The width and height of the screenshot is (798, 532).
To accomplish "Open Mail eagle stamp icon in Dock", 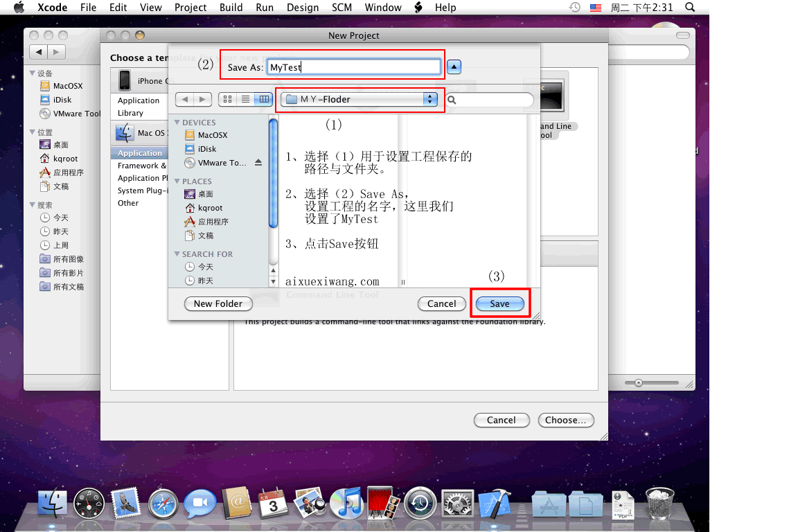I will click(125, 502).
